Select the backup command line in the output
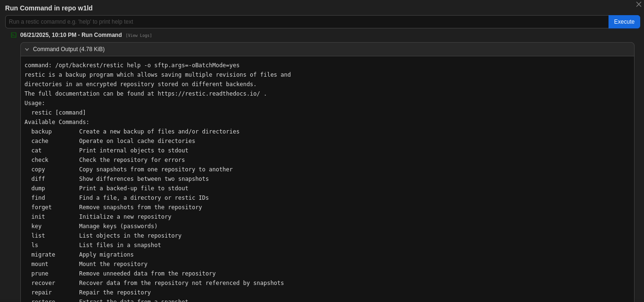The width and height of the screenshot is (644, 302). [132, 132]
